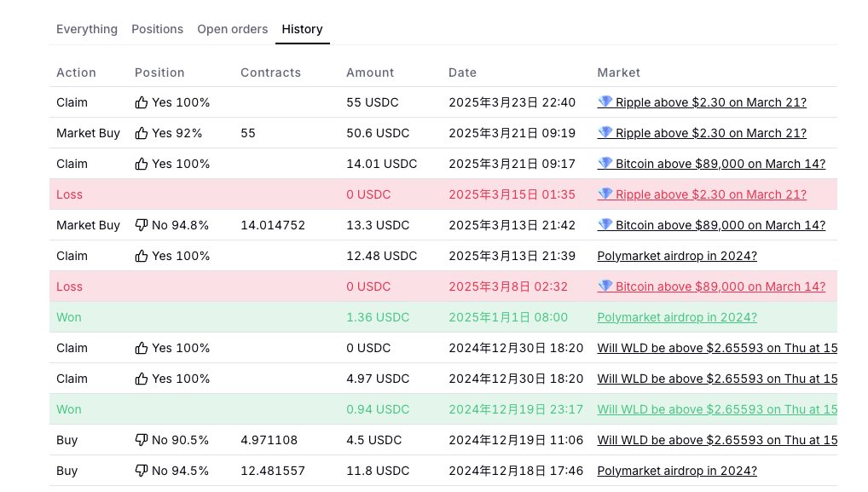This screenshot has width=868, height=492.
Task: Open Polymarket airdrop link in the 12.48 USDC row
Action: 677,256
